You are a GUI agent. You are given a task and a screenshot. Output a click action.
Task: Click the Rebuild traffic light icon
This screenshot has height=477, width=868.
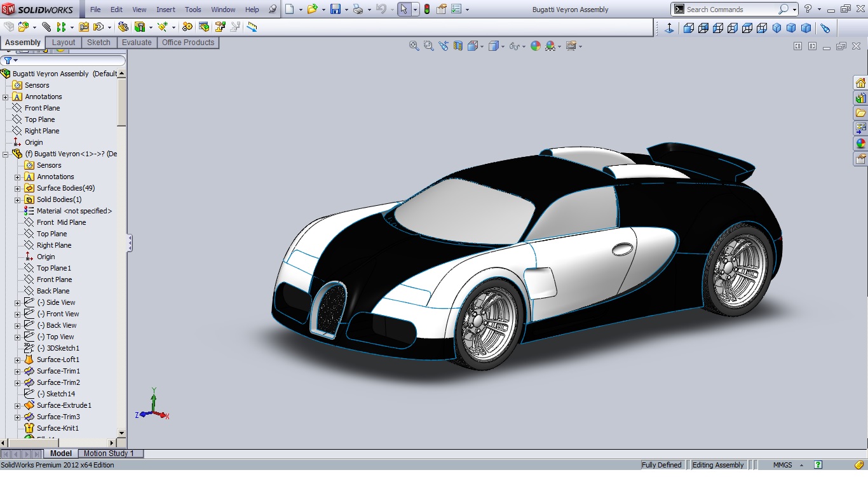coord(426,10)
